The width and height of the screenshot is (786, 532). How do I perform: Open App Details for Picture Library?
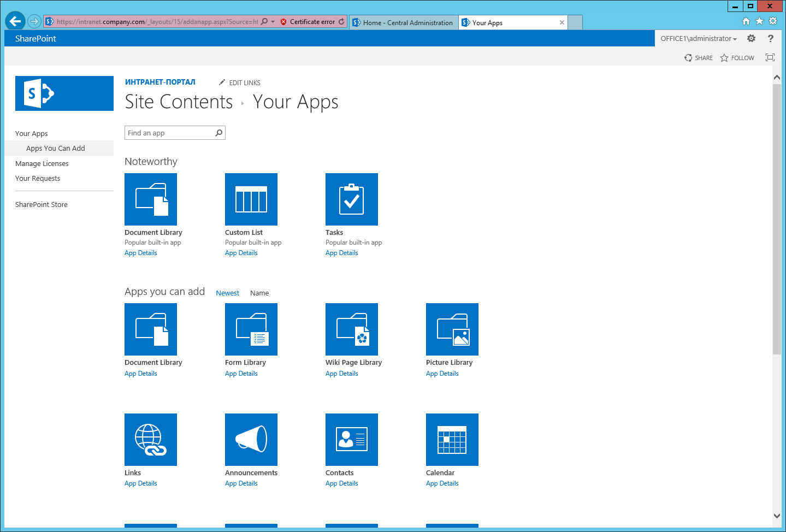coord(442,374)
